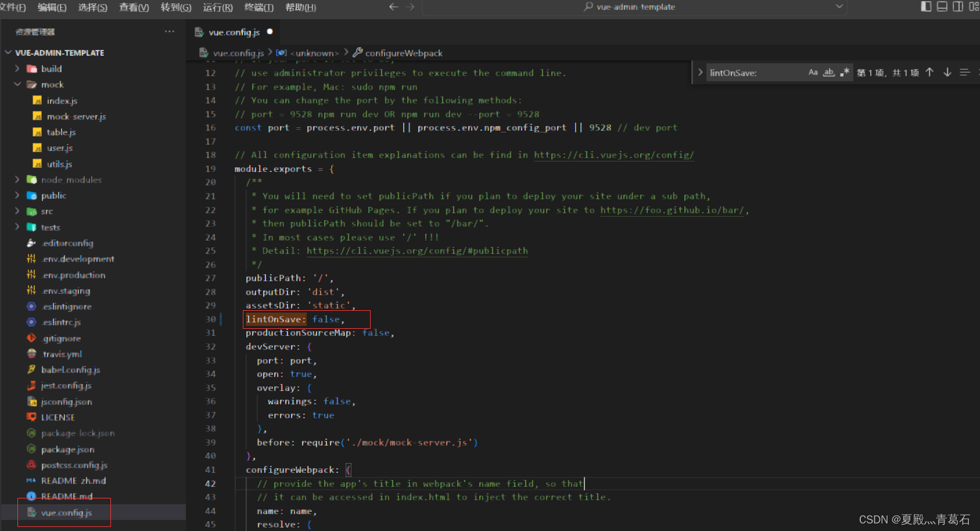Follow cli.vuejs.org/config/ link on line 18

coord(614,155)
